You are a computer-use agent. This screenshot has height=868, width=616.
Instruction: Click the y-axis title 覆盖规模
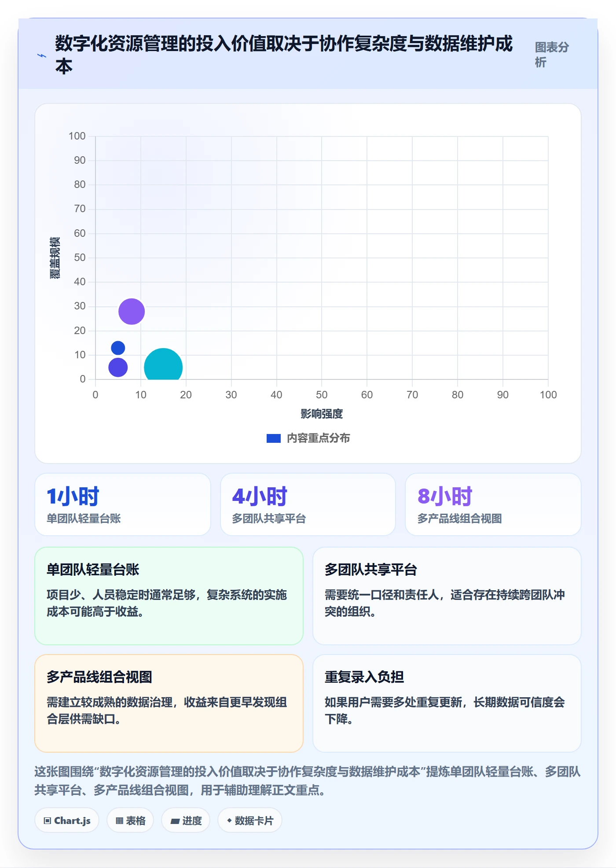coord(55,258)
